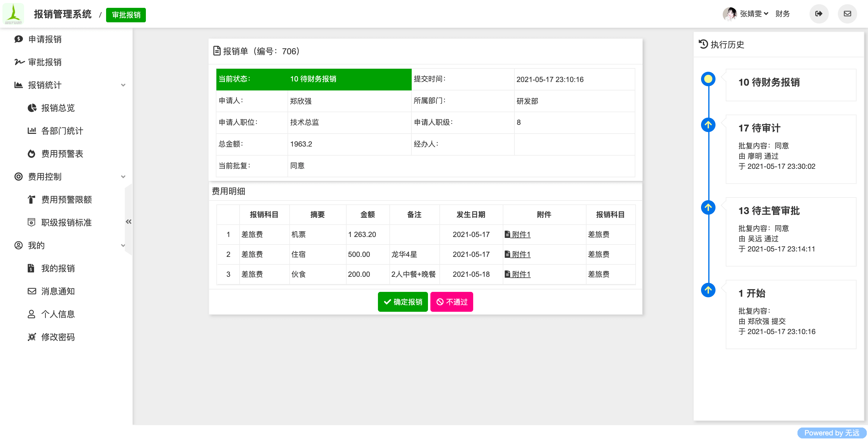
Task: Open the 张婧雯 user dropdown
Action: point(753,14)
